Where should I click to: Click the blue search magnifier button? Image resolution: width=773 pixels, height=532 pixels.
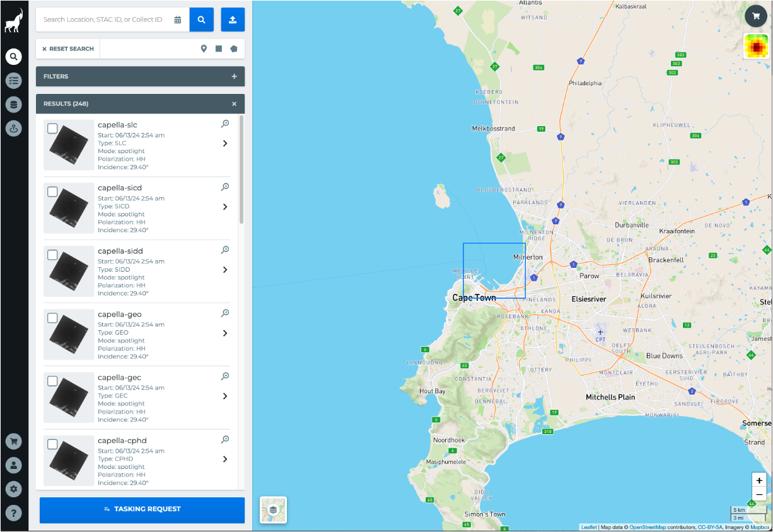202,20
